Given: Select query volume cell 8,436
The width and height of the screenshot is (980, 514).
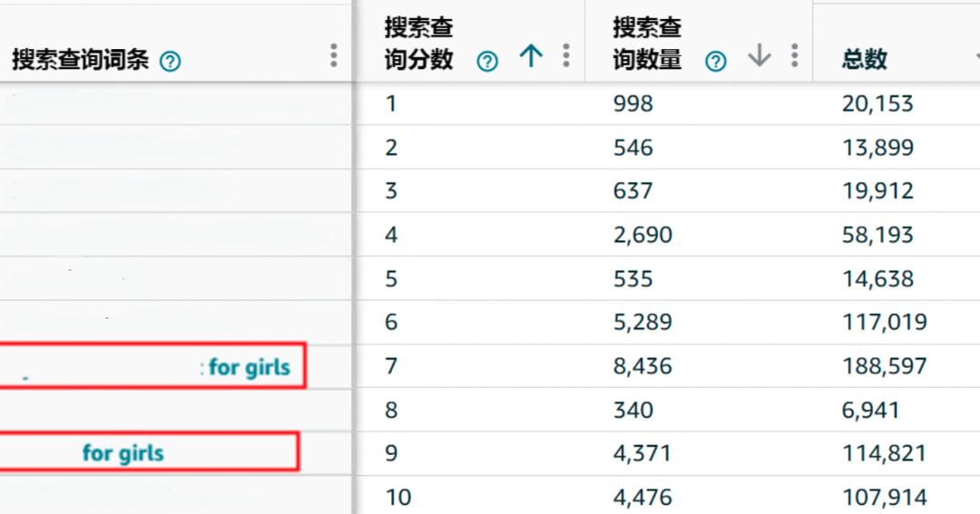Looking at the screenshot, I should click(x=642, y=366).
